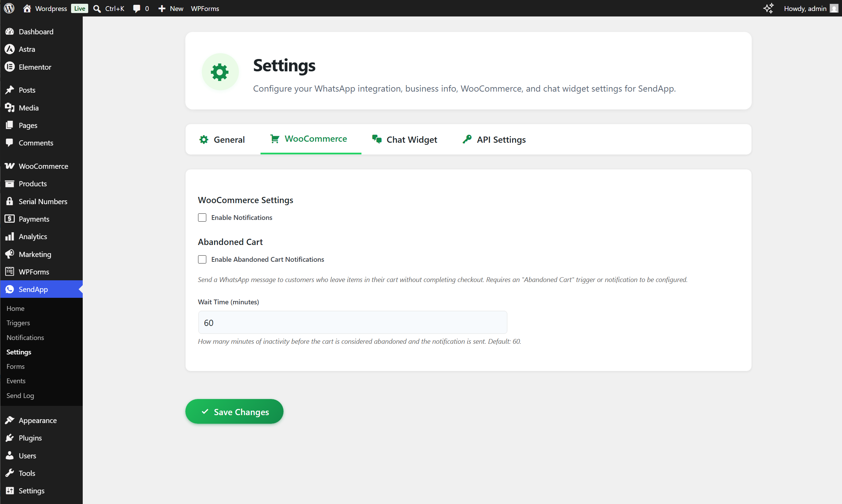The height and width of the screenshot is (504, 842).
Task: Click the Appearance paintbrush icon
Action: coord(10,420)
